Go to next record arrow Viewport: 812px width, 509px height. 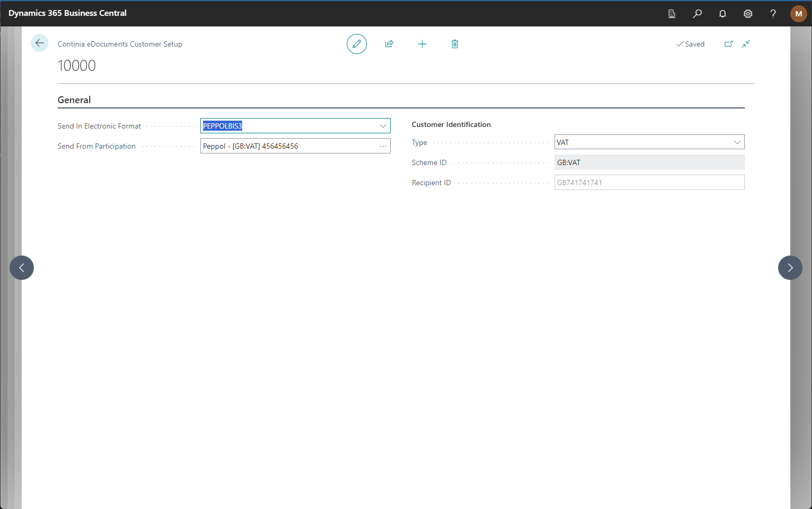pos(790,268)
